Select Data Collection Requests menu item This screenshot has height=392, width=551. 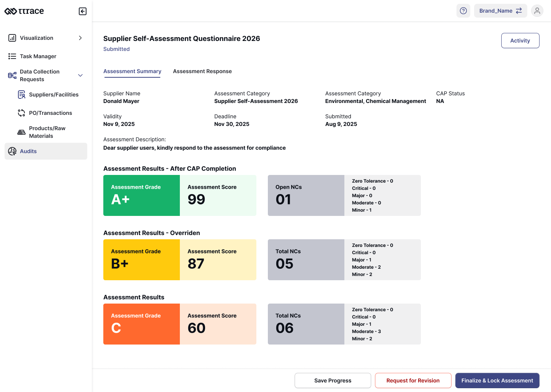tap(46, 75)
